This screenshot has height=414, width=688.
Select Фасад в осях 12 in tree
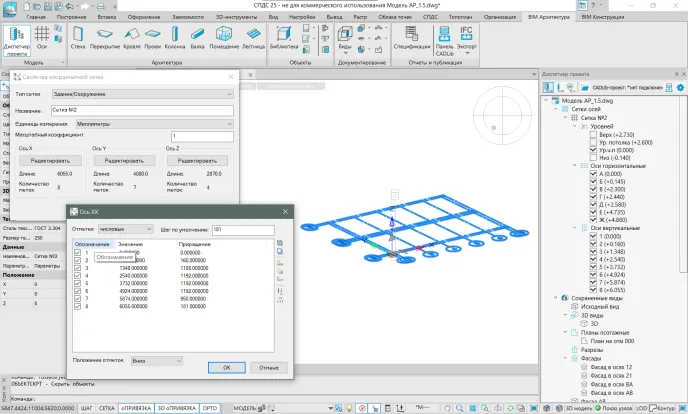[x=610, y=368]
